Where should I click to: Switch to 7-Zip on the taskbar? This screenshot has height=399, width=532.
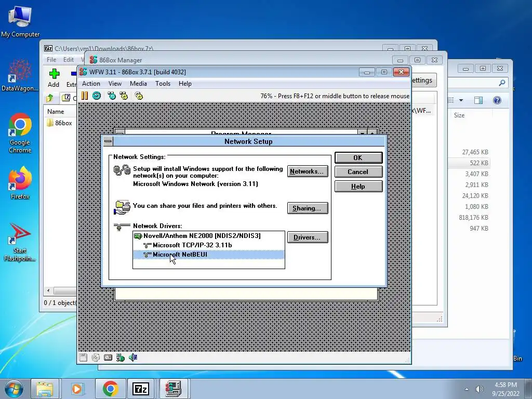tap(141, 389)
